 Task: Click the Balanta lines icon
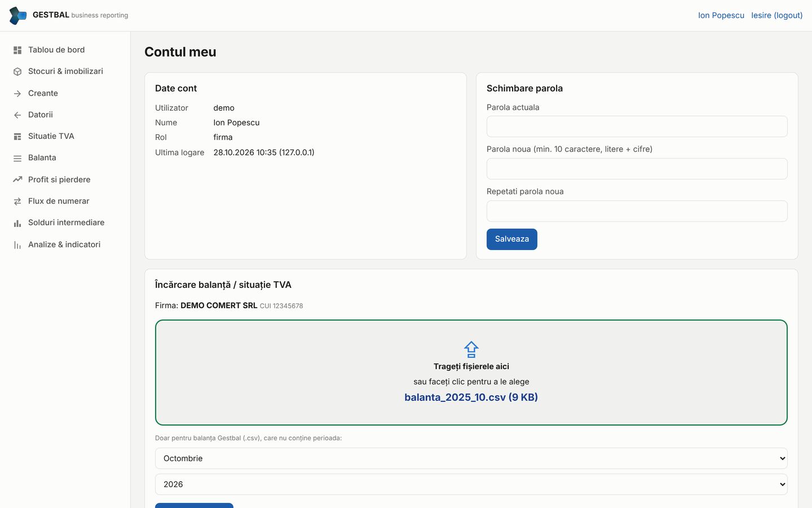point(17,159)
